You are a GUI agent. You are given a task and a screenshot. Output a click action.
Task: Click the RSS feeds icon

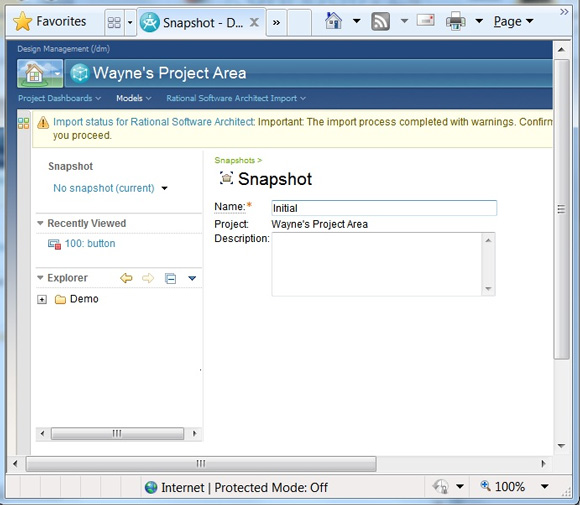click(380, 21)
